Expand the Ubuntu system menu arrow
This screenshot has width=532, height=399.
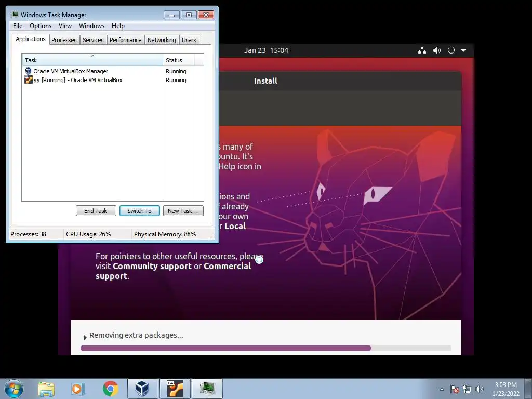[x=463, y=50]
